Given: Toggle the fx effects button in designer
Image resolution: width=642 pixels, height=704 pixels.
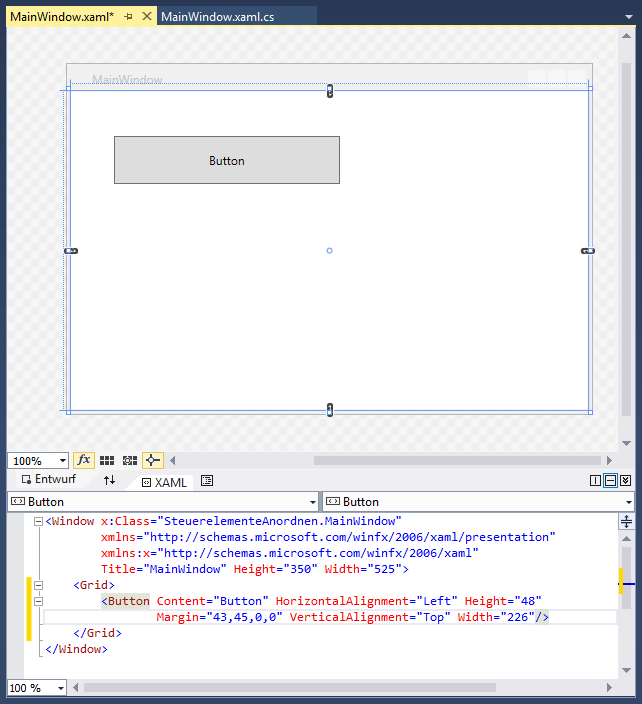Looking at the screenshot, I should click(84, 460).
